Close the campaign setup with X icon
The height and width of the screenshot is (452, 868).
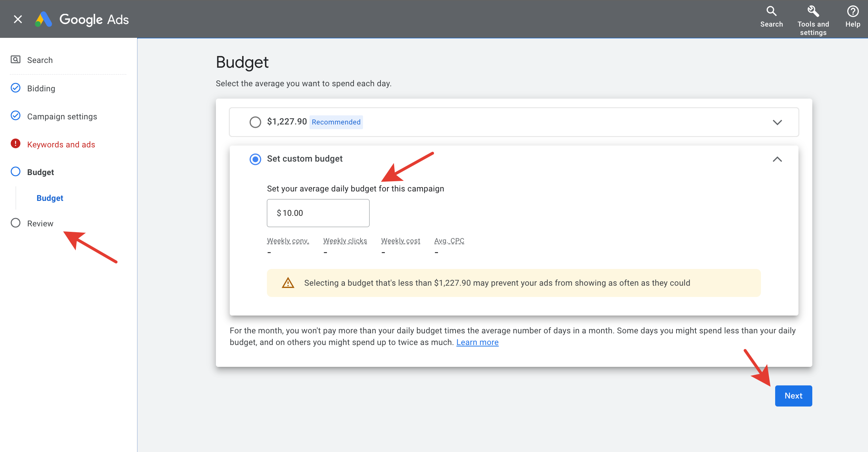click(x=18, y=19)
